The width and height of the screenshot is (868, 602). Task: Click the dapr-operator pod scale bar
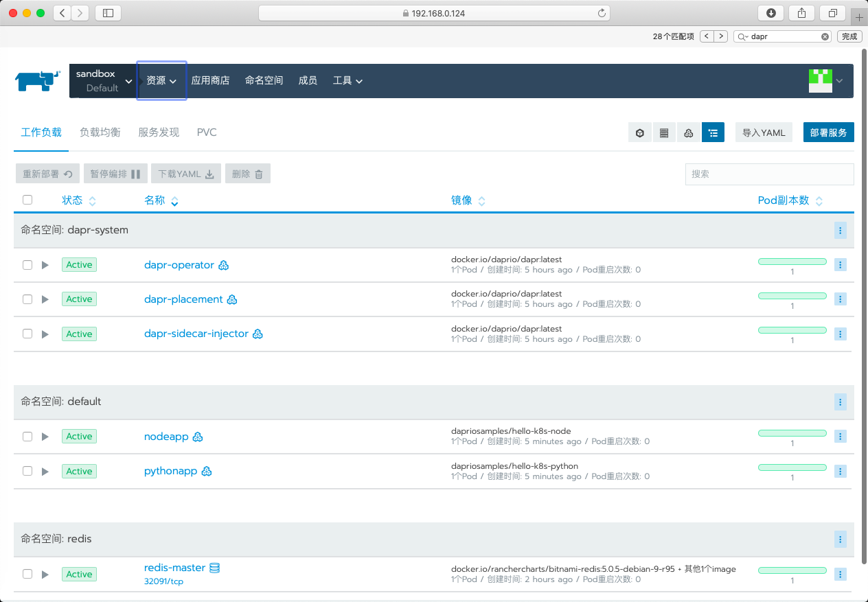click(x=792, y=262)
